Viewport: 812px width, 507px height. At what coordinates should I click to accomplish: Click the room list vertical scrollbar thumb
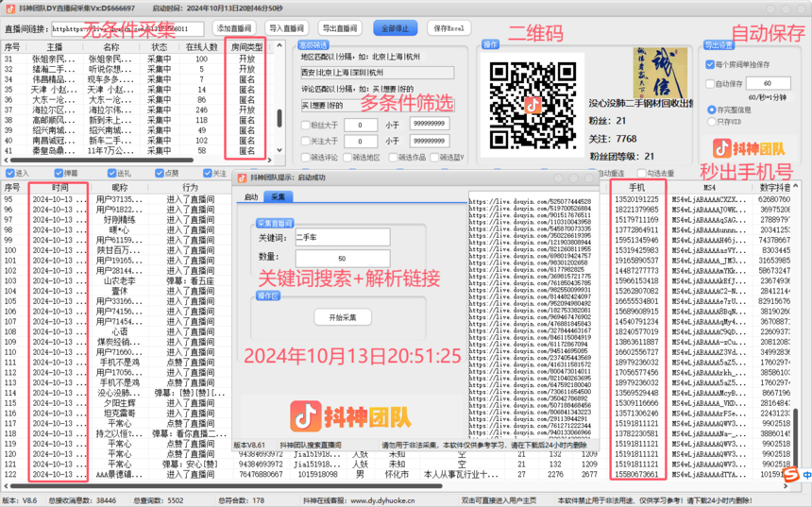[279, 118]
